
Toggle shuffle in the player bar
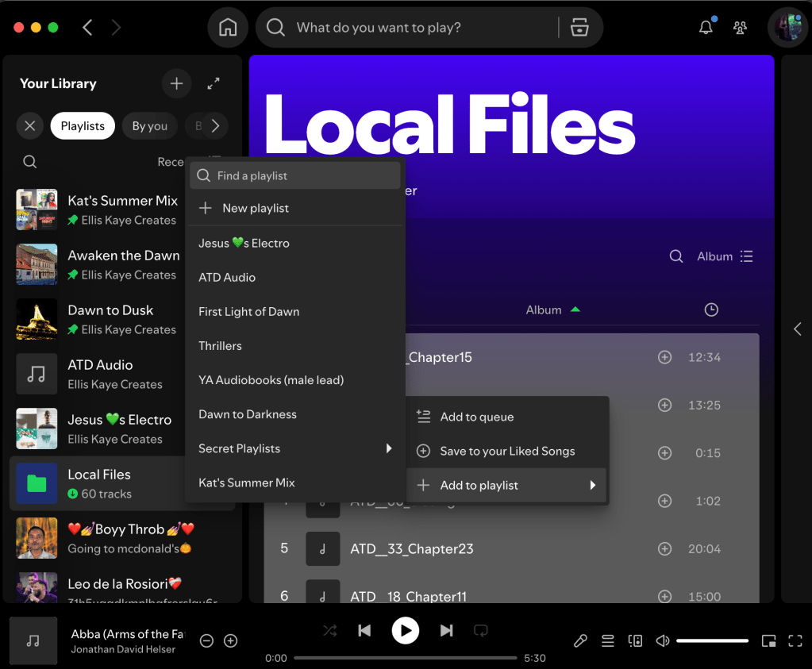tap(329, 631)
